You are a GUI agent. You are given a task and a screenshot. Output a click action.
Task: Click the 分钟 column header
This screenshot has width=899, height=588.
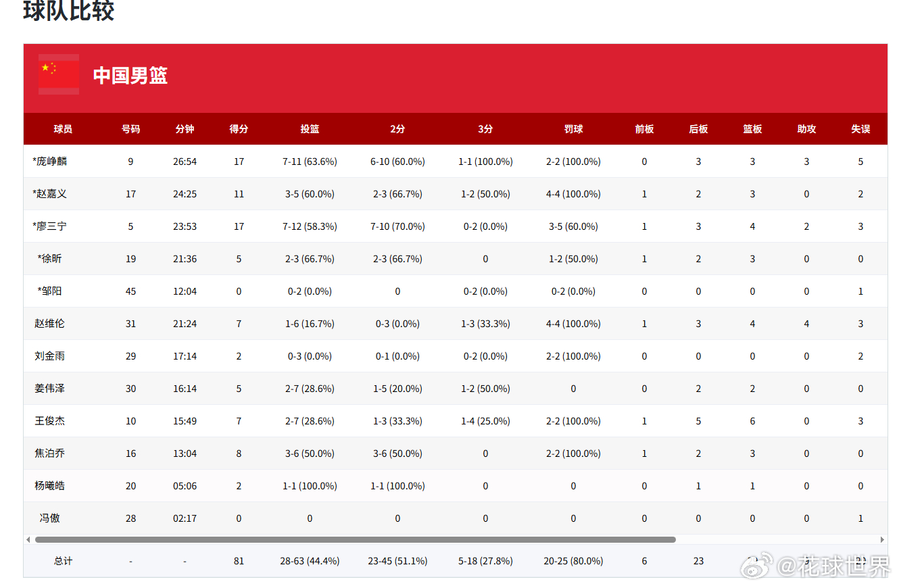[x=185, y=129]
